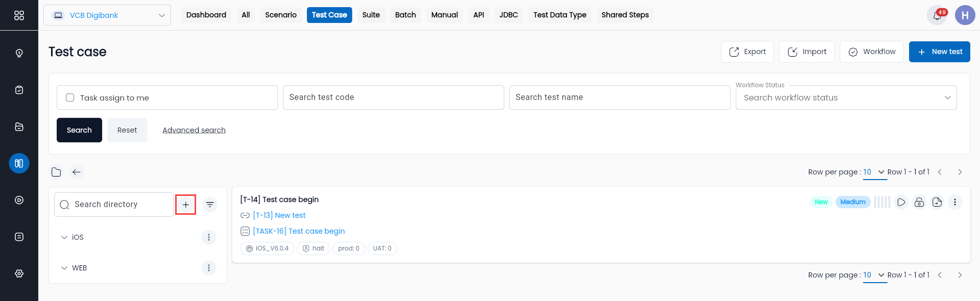This screenshot has width=980, height=301.
Task: Open the circular play sidebar icon
Action: pos(19,200)
